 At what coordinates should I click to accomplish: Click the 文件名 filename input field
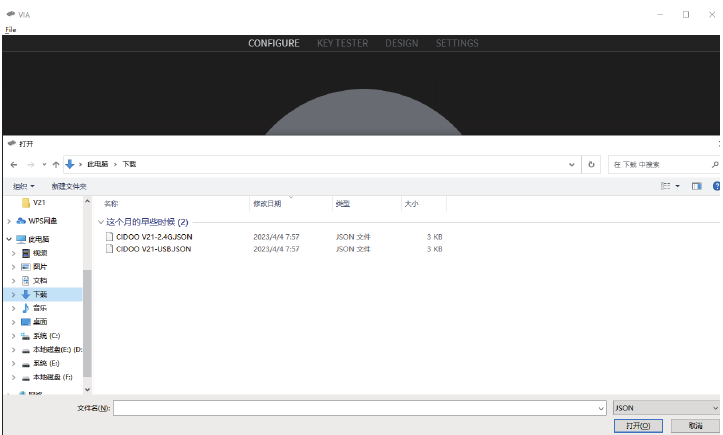point(360,408)
